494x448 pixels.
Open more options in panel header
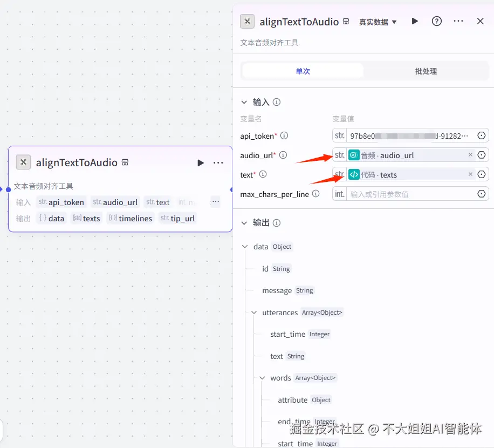pyautogui.click(x=458, y=21)
